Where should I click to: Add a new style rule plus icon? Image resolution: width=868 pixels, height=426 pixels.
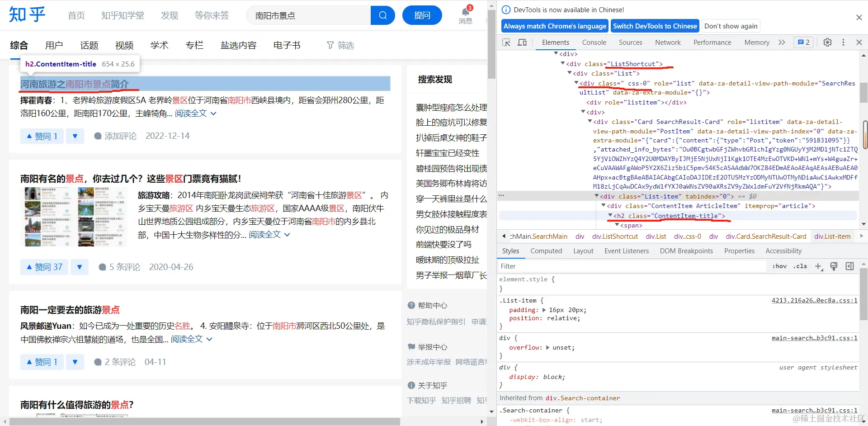point(819,266)
